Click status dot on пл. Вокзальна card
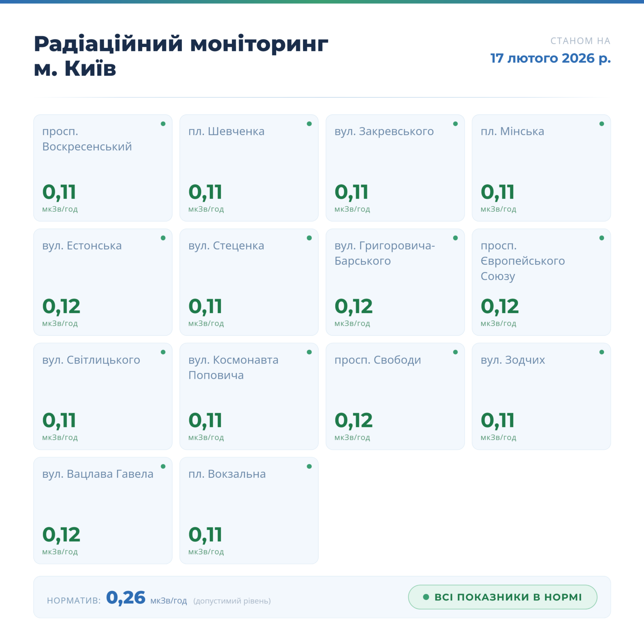The width and height of the screenshot is (644, 644). tap(309, 466)
